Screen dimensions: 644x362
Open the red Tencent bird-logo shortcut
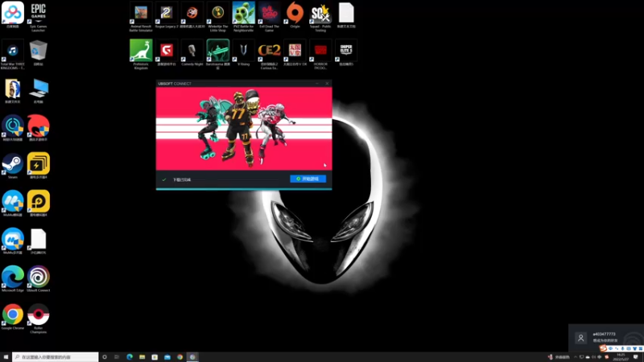point(38,128)
